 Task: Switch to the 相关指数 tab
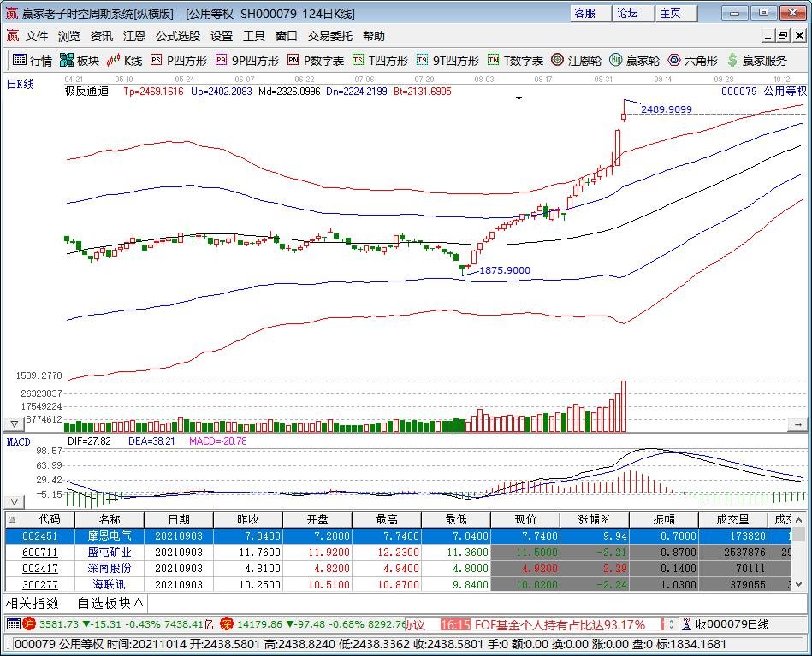(33, 603)
